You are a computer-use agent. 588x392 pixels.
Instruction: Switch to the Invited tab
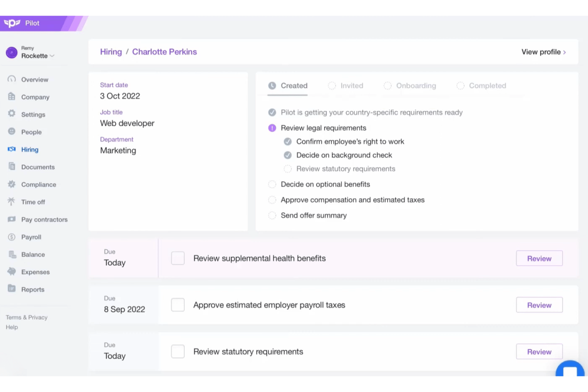pos(346,86)
